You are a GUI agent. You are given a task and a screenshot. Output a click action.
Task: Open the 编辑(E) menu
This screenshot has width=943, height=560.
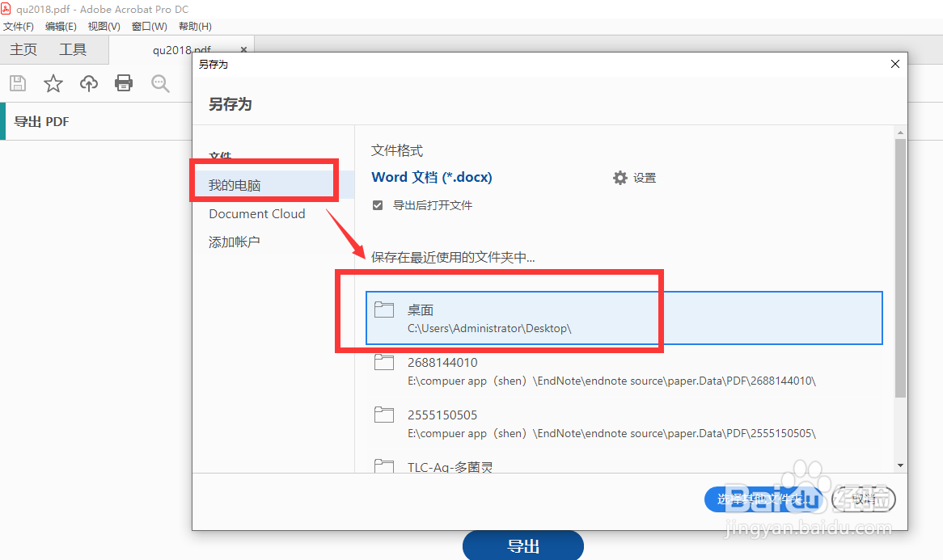61,27
